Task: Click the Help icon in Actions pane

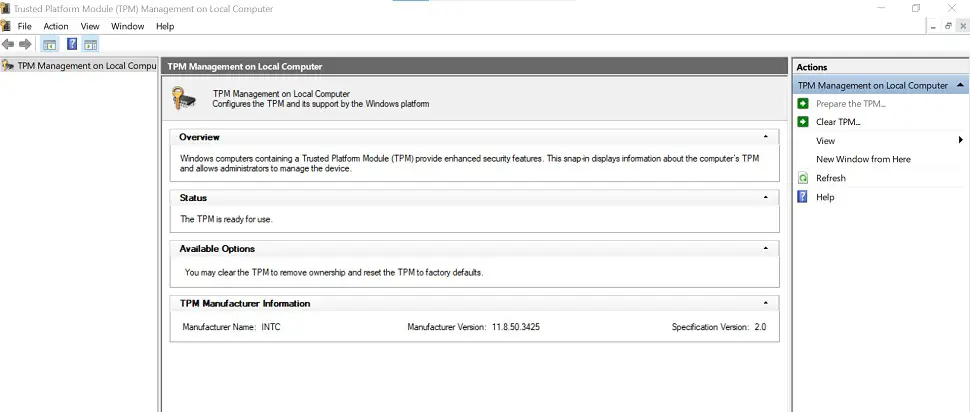Action: 803,197
